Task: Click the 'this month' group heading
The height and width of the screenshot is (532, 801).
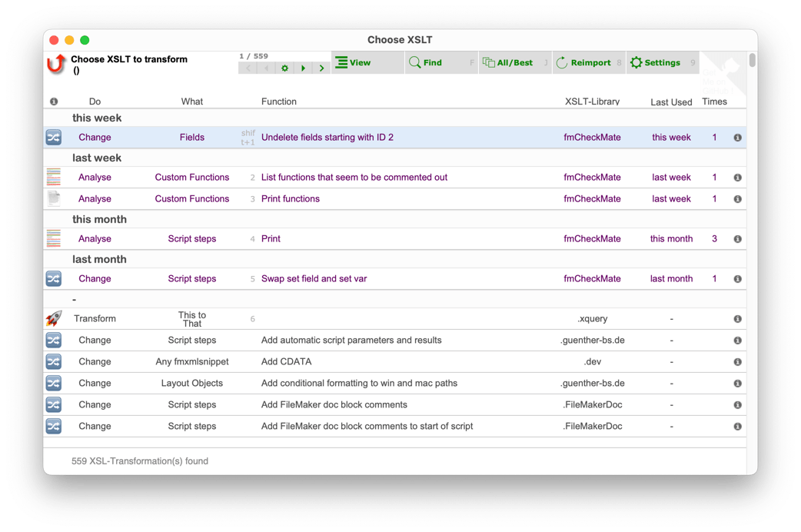Action: pos(99,219)
